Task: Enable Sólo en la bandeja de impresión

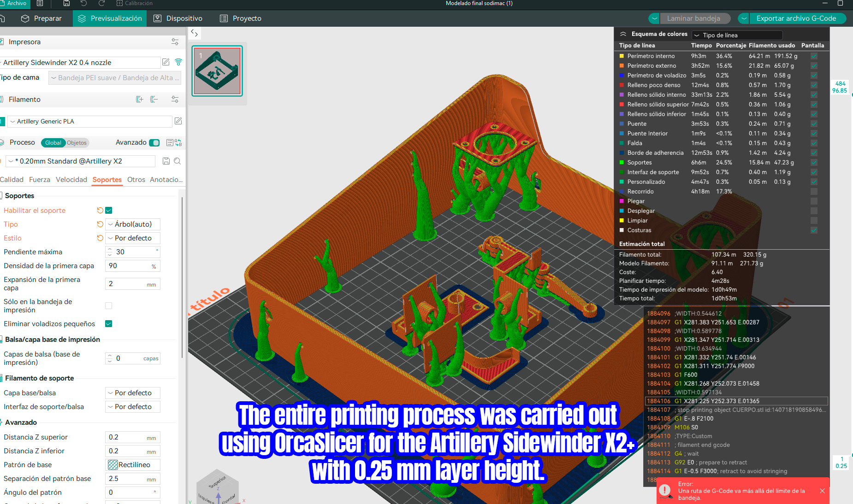Action: (x=109, y=305)
